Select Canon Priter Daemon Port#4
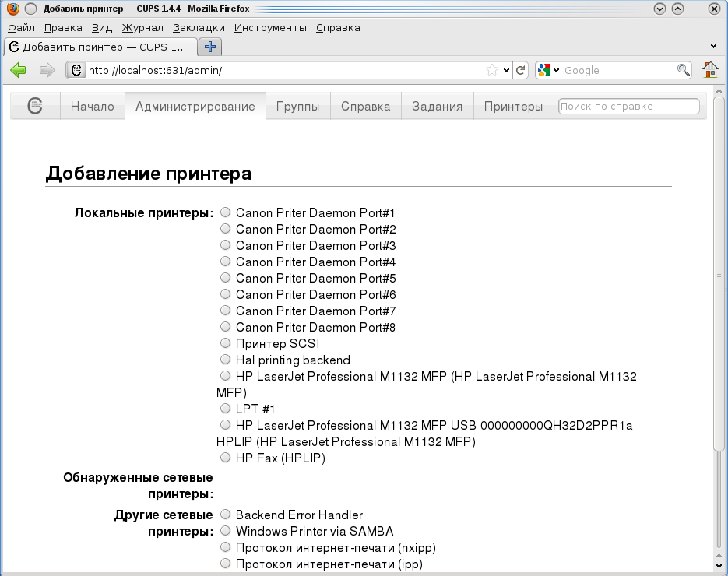Viewport: 728px width, 576px height. click(x=225, y=261)
